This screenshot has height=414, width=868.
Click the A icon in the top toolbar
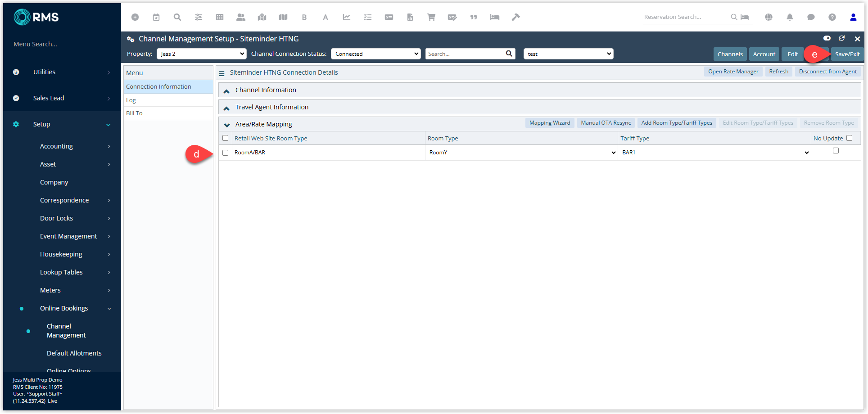point(325,17)
